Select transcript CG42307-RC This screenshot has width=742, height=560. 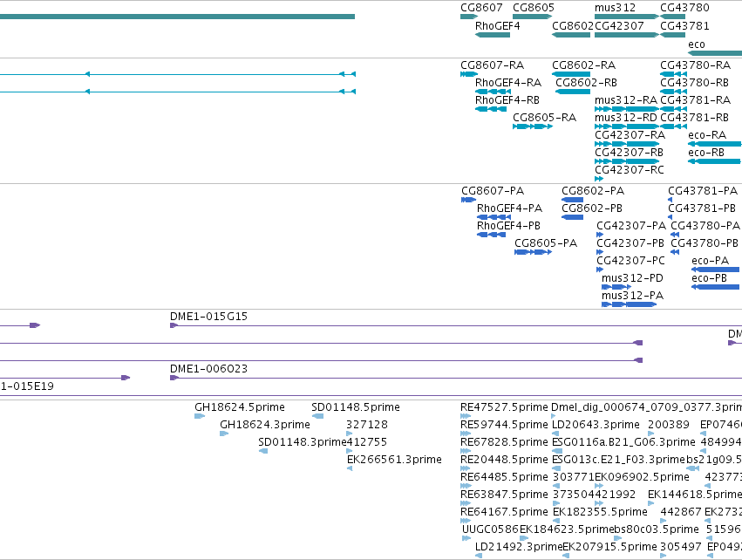tap(630, 170)
